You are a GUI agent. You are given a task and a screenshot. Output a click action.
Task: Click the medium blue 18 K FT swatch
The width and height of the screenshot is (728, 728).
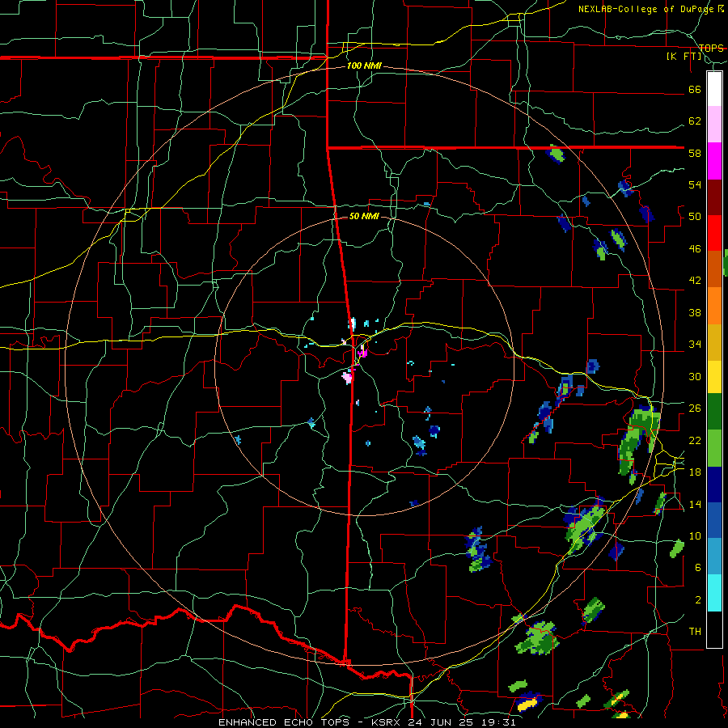[714, 521]
